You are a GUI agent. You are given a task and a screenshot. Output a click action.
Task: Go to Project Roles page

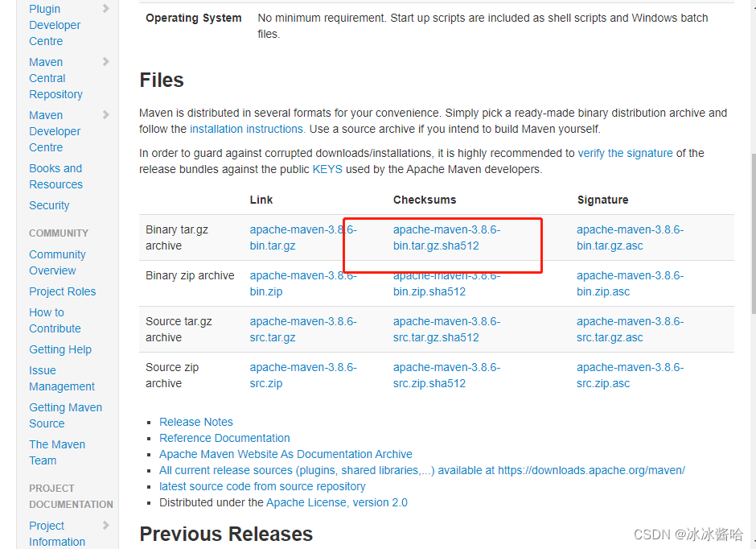pos(62,291)
